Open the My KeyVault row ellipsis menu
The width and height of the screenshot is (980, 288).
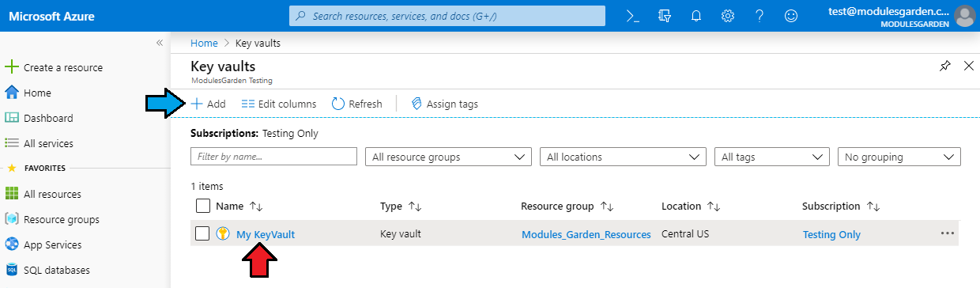pyautogui.click(x=948, y=233)
